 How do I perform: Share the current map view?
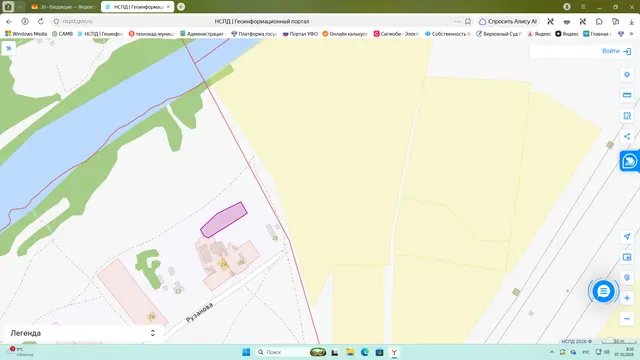627,136
